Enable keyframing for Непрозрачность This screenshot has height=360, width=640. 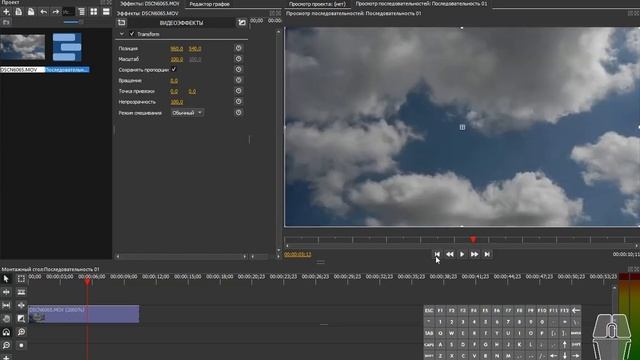tap(238, 101)
